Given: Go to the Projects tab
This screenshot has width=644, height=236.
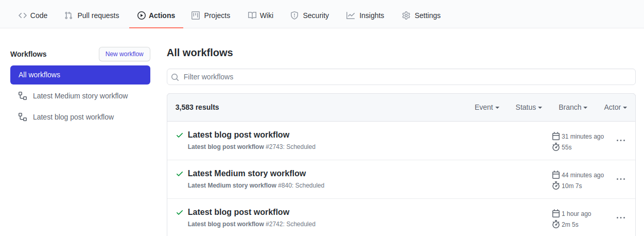Looking at the screenshot, I should 211,15.
